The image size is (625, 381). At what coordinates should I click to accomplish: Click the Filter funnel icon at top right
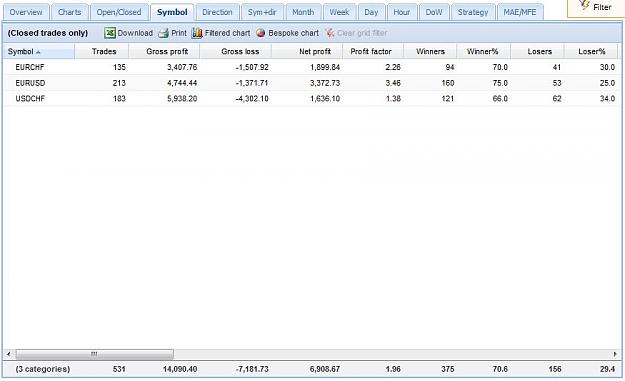[584, 5]
